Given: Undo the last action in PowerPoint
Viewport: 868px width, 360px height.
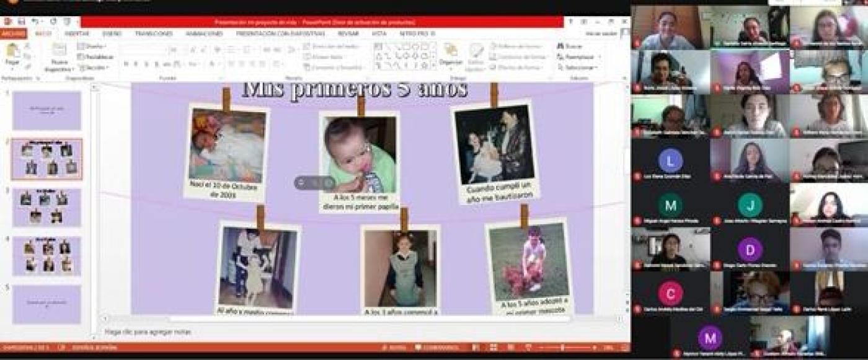Looking at the screenshot, I should click(x=34, y=21).
